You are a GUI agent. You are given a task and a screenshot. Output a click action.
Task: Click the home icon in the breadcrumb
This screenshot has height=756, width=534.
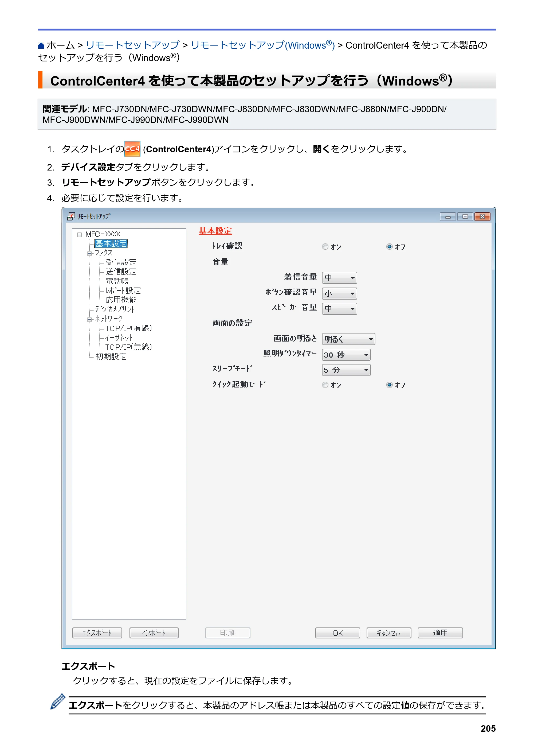pyautogui.click(x=41, y=45)
